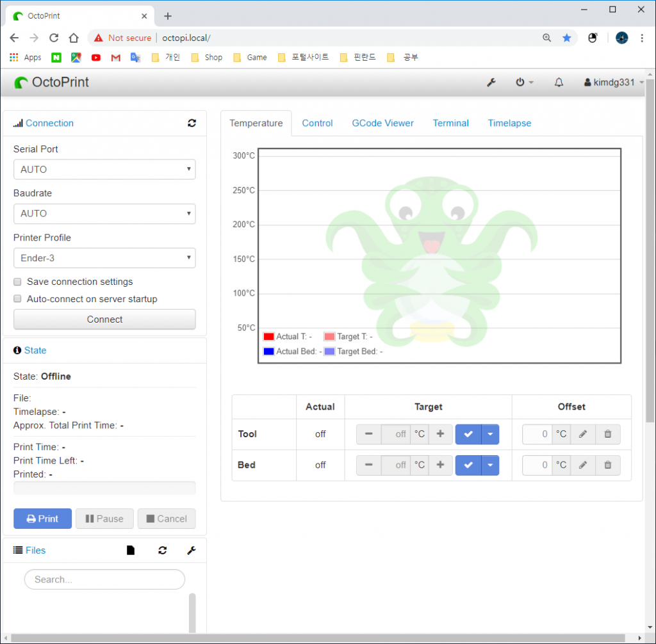Click the Pause button

104,519
